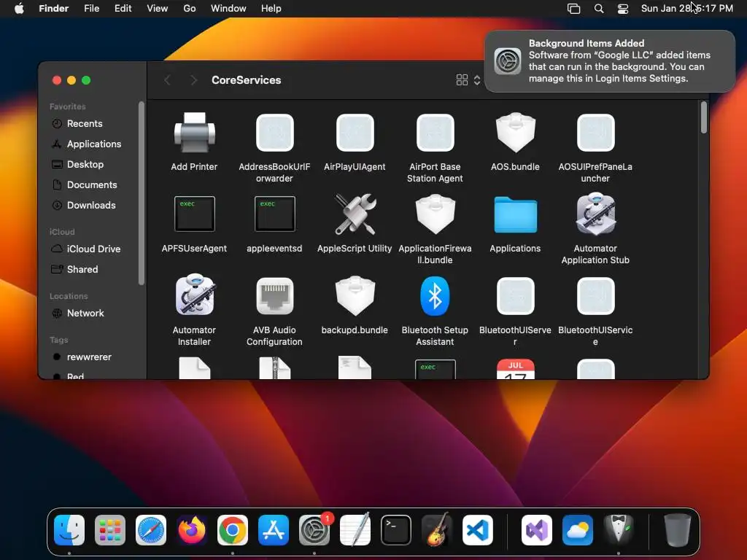747x560 pixels.
Task: Open the Apple menu
Action: [19, 9]
